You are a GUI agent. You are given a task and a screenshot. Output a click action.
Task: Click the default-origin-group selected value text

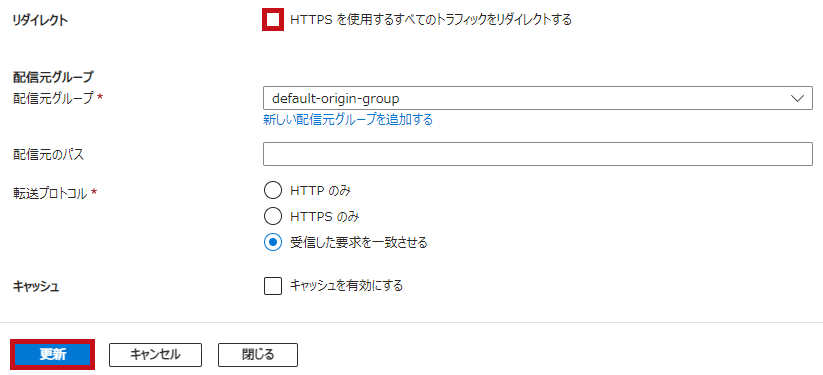tap(336, 98)
